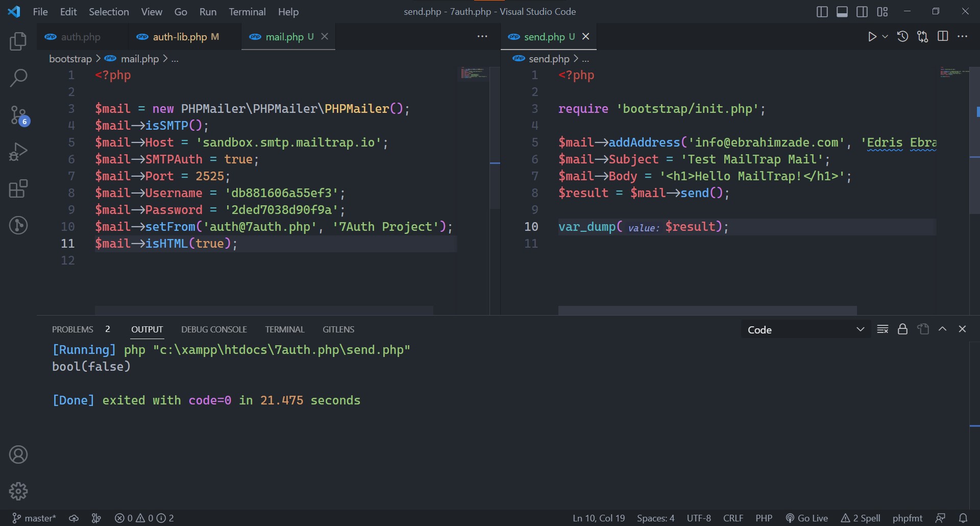Click the mail.php minimap preview
Image resolution: width=980 pixels, height=526 pixels.
(x=474, y=74)
